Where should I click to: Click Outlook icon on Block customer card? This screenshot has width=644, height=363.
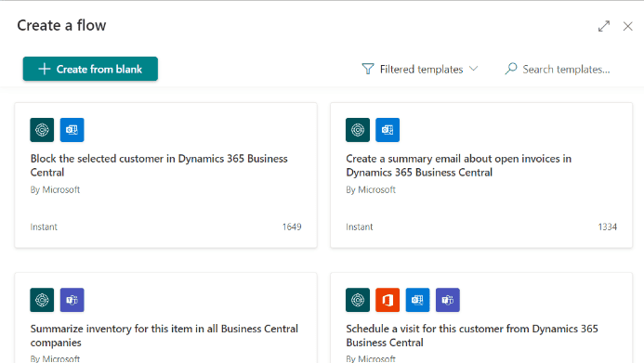click(72, 130)
